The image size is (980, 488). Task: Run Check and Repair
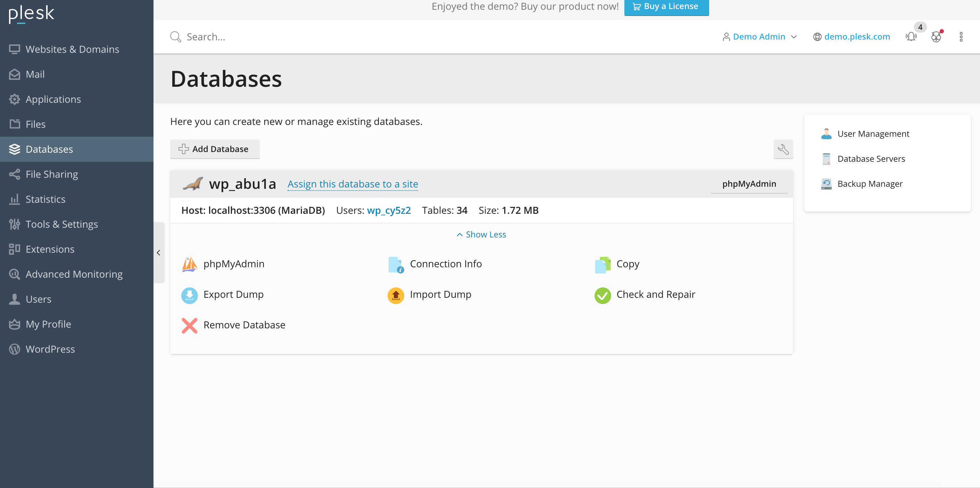(x=656, y=294)
